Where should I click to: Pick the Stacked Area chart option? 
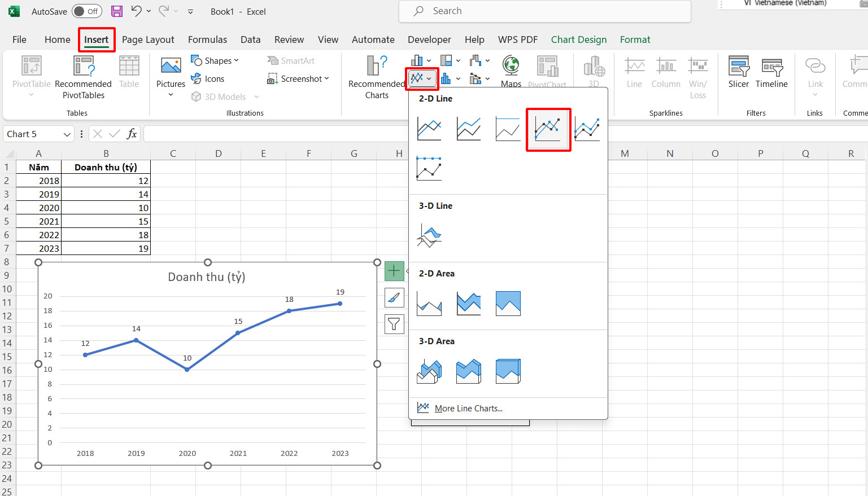click(x=469, y=304)
